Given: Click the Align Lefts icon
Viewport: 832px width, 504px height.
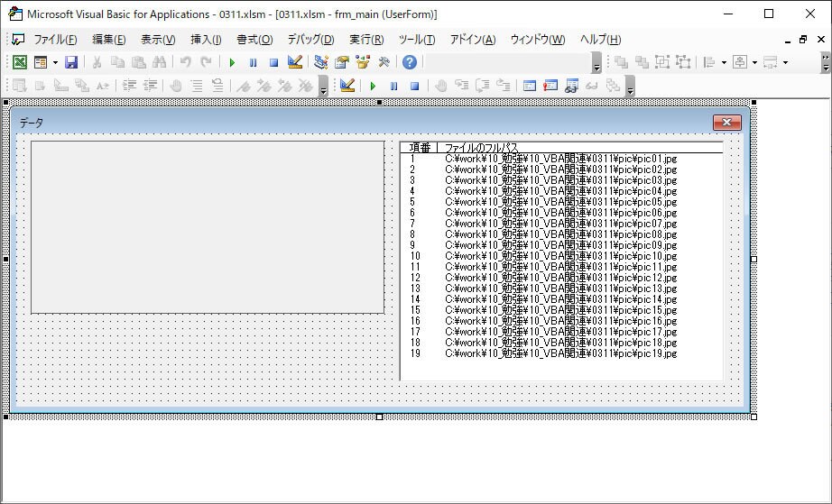Looking at the screenshot, I should coord(709,62).
